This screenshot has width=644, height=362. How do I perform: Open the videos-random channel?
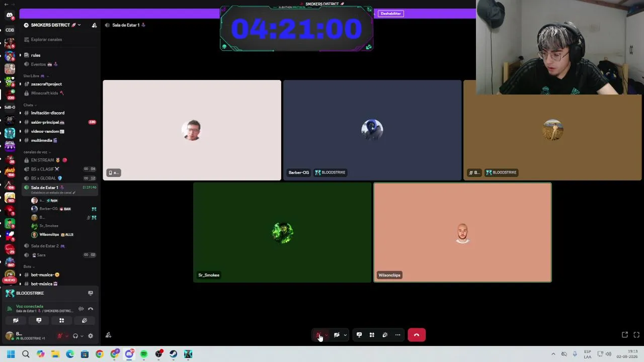[59, 131]
